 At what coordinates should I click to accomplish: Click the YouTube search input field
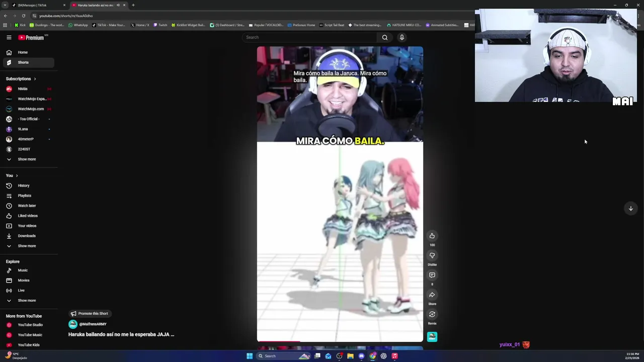point(309,37)
